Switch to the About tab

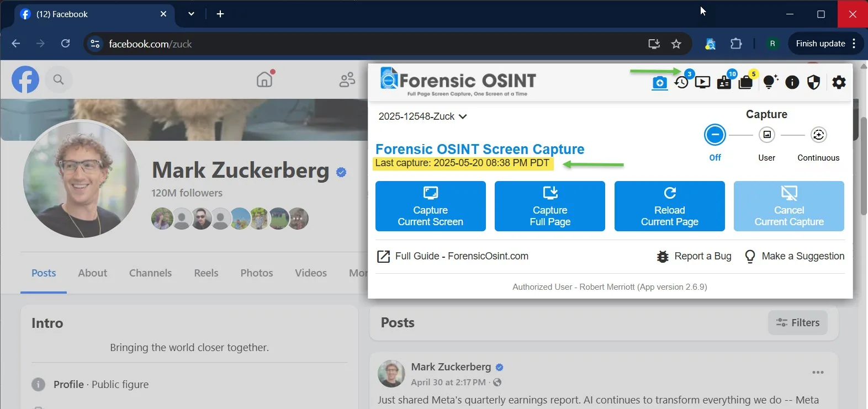(x=93, y=273)
